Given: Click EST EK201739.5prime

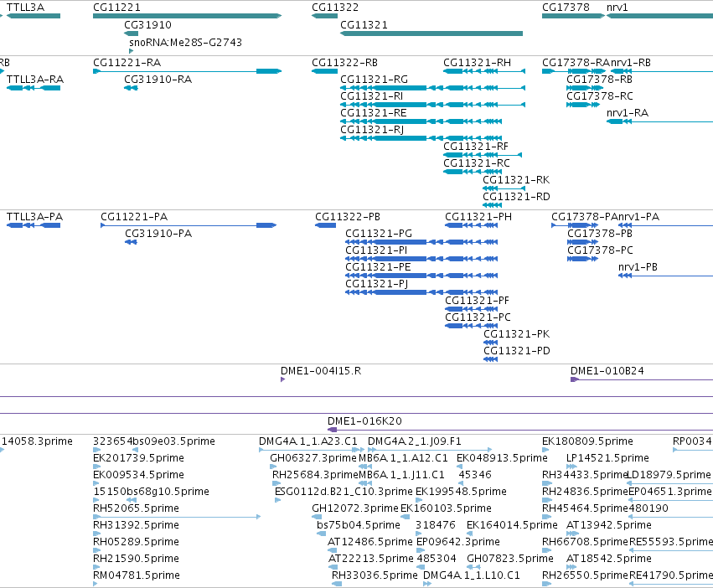Looking at the screenshot, I should pyautogui.click(x=138, y=458).
